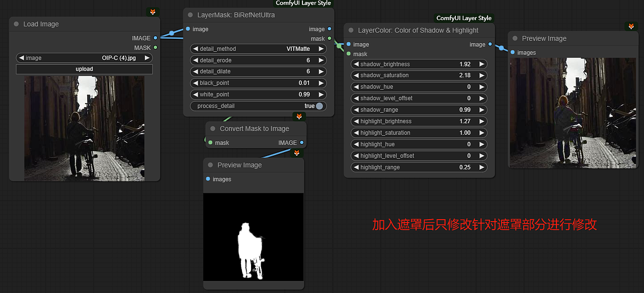Screen dimensions: 644x293
Task: Collapse the Convert Mask to Image node
Action: [x=212, y=129]
